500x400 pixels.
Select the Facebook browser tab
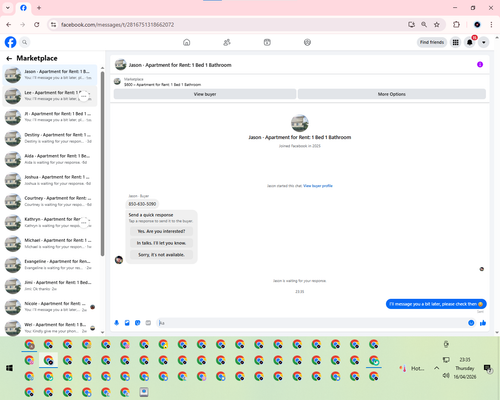point(23,8)
